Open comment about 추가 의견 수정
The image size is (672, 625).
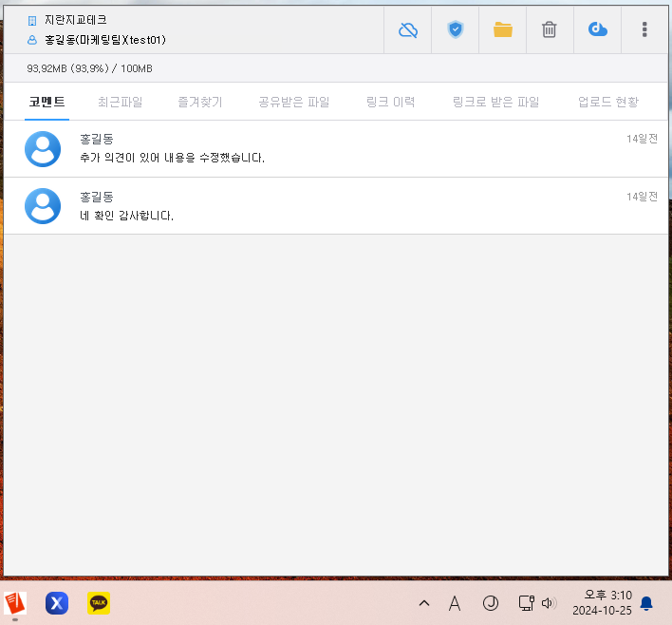pyautogui.click(x=173, y=158)
